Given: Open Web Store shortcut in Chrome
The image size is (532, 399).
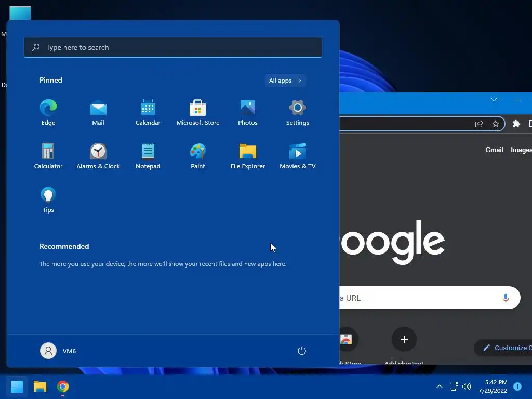Looking at the screenshot, I should (349, 345).
